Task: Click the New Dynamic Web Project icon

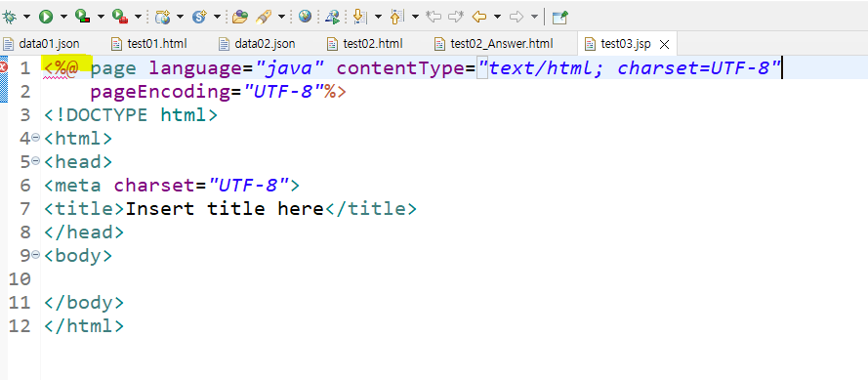Action: click(162, 17)
